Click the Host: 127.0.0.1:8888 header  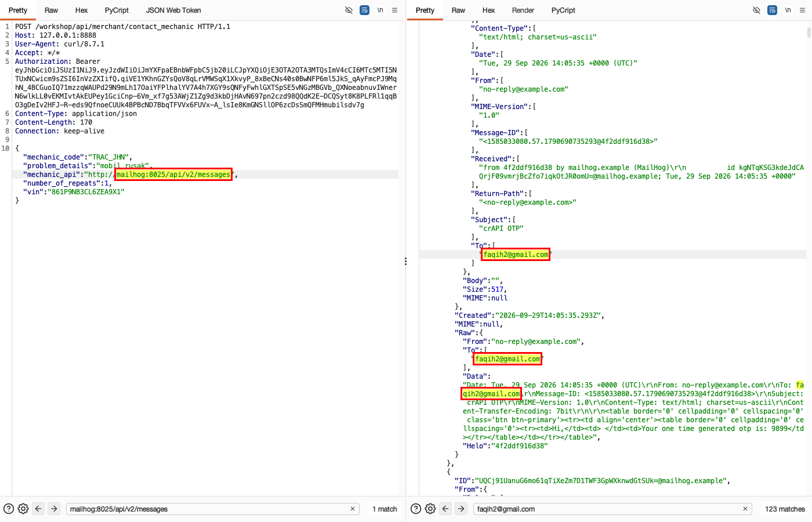(56, 35)
